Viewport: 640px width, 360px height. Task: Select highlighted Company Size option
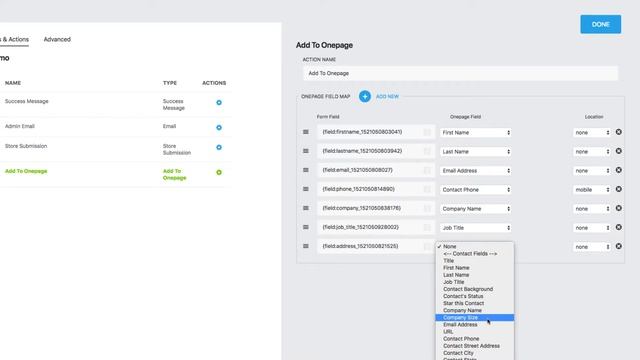(475, 318)
